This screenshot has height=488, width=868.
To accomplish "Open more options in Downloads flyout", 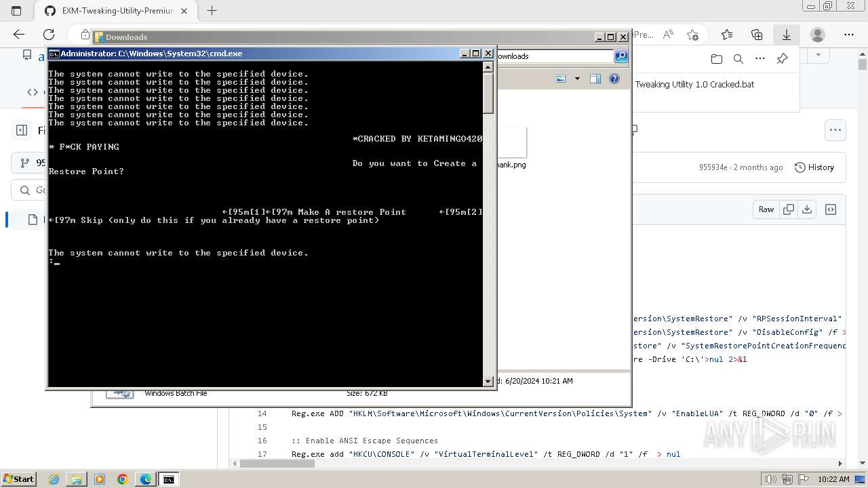I will (x=760, y=59).
